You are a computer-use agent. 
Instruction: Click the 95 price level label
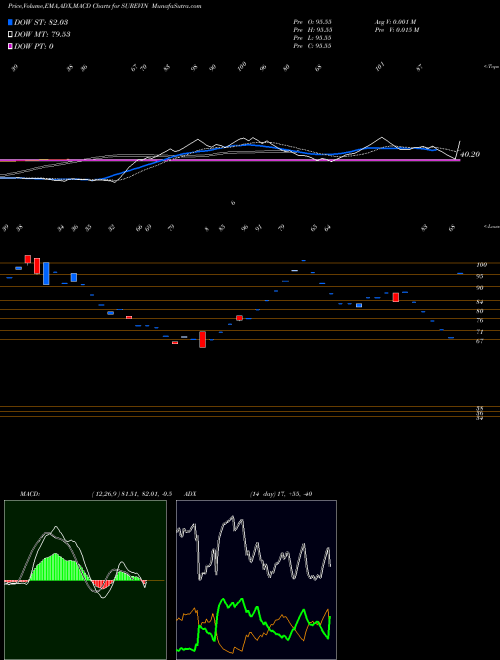pyautogui.click(x=479, y=277)
